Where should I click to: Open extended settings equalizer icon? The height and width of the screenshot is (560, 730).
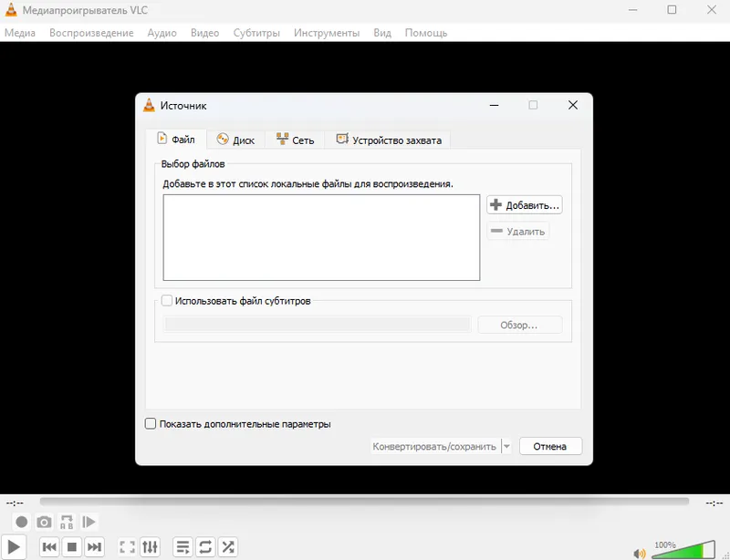[150, 546]
